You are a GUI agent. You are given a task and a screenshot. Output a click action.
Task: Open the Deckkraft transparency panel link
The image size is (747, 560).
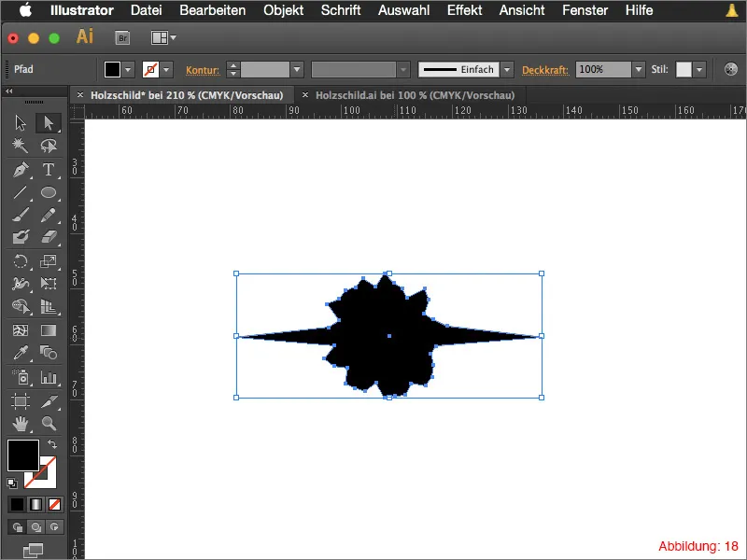point(545,70)
